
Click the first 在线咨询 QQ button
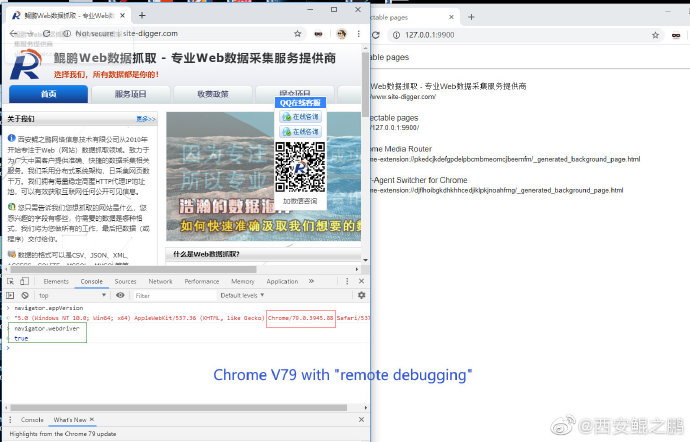click(301, 117)
